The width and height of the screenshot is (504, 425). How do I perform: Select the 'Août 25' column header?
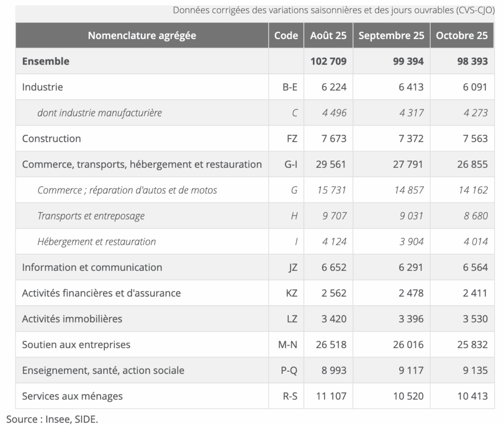tap(328, 35)
